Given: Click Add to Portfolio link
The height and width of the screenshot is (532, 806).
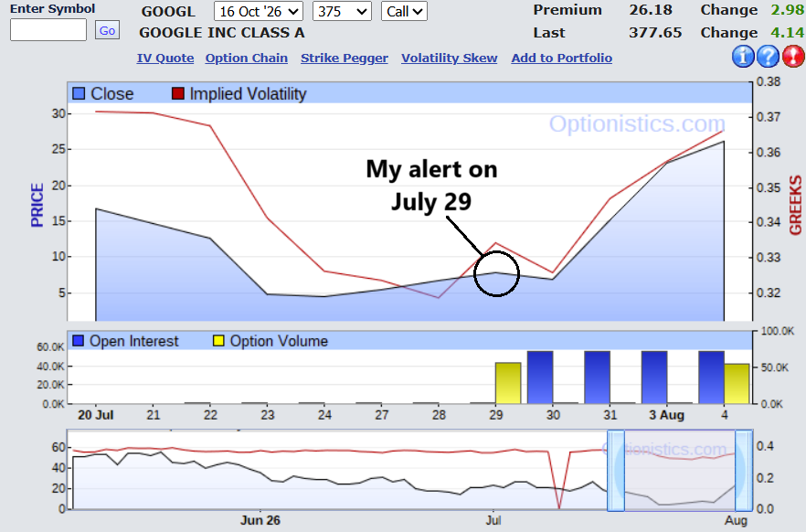Looking at the screenshot, I should [x=561, y=59].
